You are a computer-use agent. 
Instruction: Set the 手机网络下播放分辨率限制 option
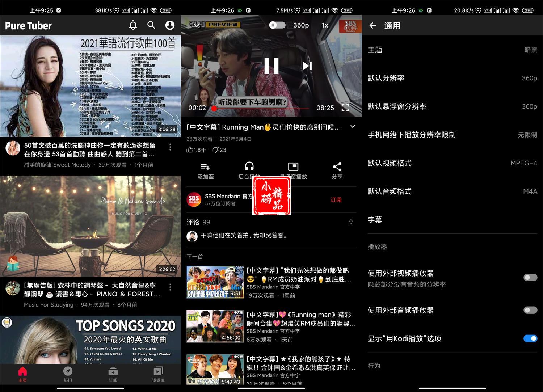click(x=452, y=135)
